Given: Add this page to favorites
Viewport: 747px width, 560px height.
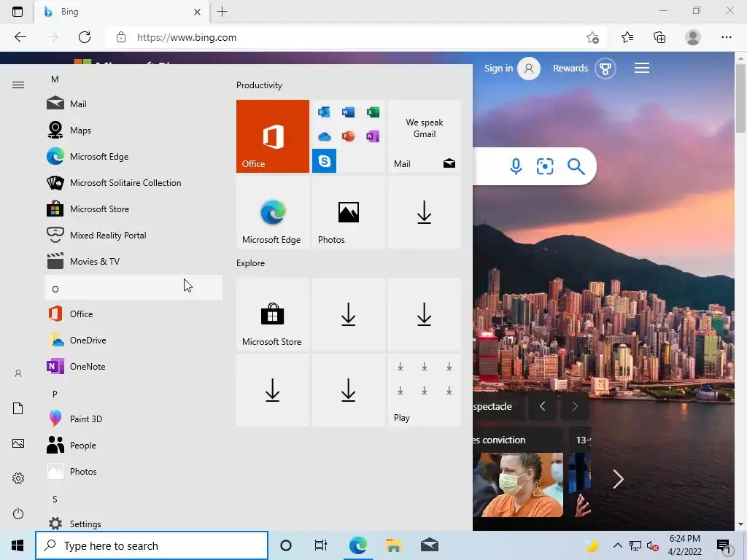Looking at the screenshot, I should (x=592, y=37).
